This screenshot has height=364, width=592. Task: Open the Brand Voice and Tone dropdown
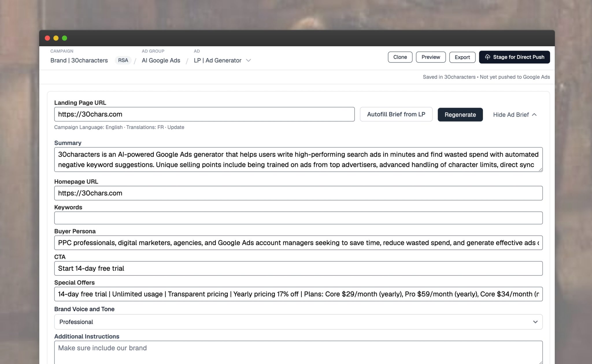[298, 322]
